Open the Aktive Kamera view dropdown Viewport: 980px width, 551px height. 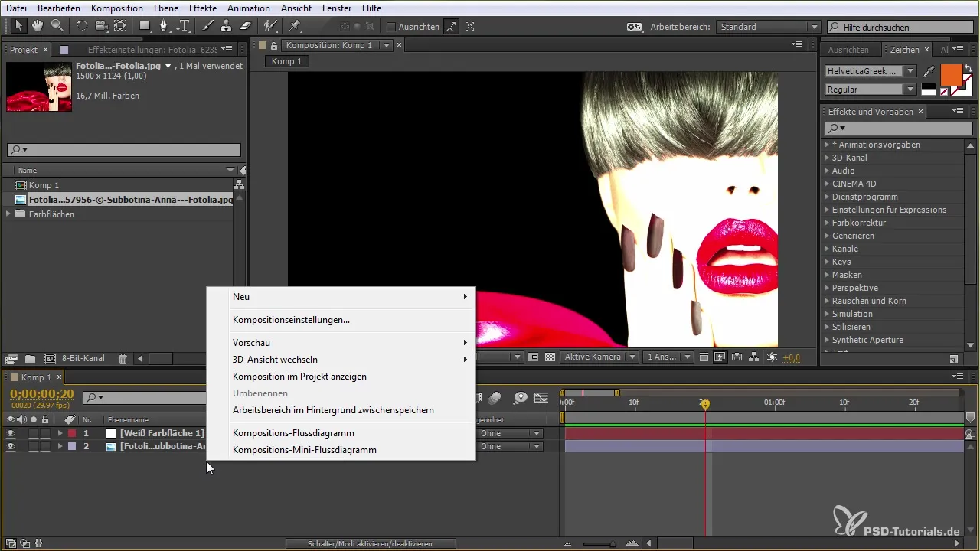(599, 357)
